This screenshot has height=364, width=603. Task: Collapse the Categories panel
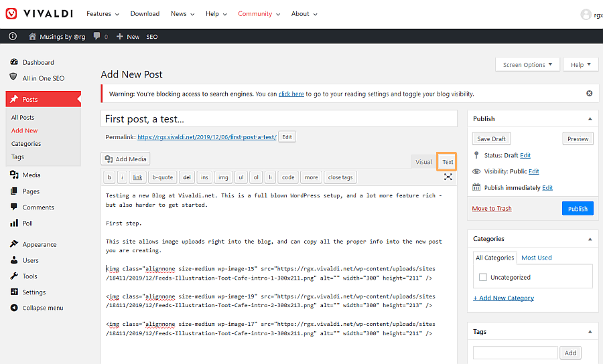590,239
